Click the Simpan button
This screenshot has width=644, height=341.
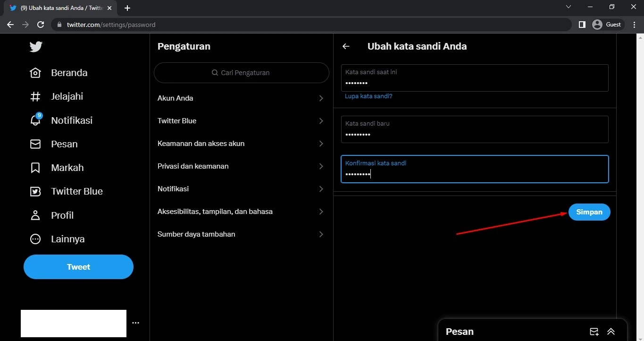tap(589, 212)
